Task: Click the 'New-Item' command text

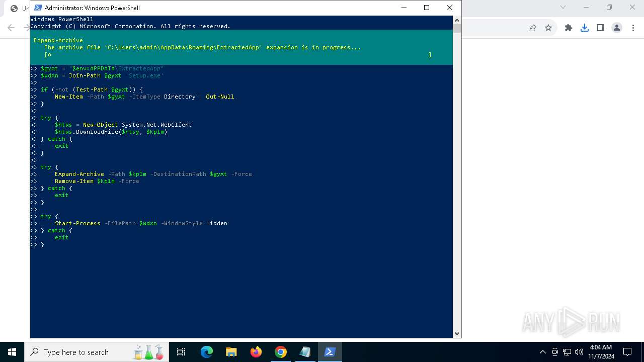Action: pos(69,97)
